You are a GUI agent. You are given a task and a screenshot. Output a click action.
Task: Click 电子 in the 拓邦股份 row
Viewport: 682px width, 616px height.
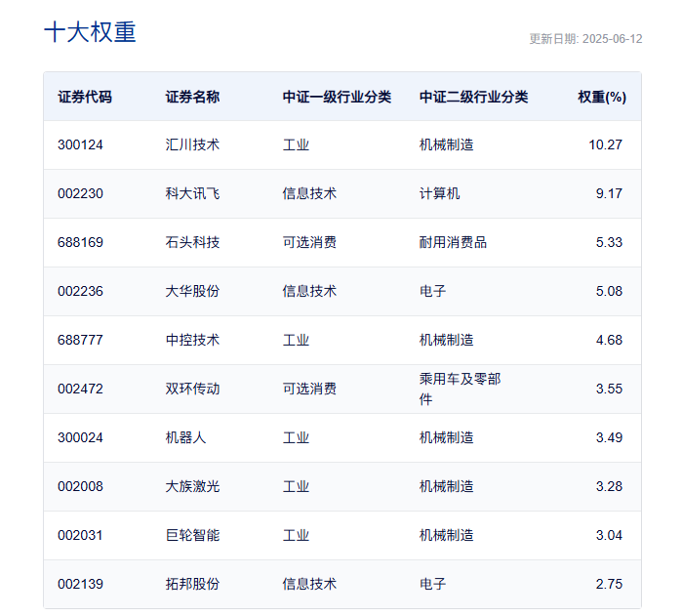[x=433, y=584]
